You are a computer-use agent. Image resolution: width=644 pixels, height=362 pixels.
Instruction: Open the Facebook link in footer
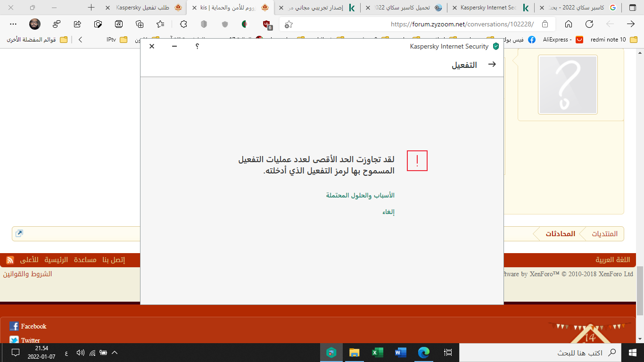[x=28, y=326]
